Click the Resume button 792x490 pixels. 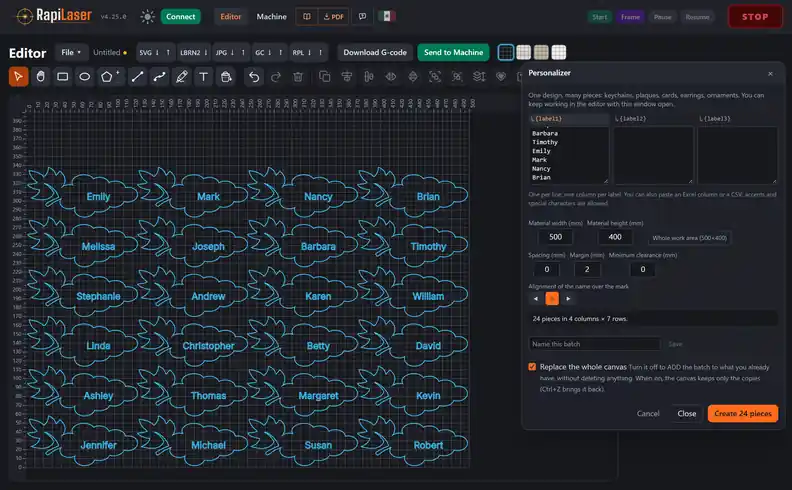697,17
